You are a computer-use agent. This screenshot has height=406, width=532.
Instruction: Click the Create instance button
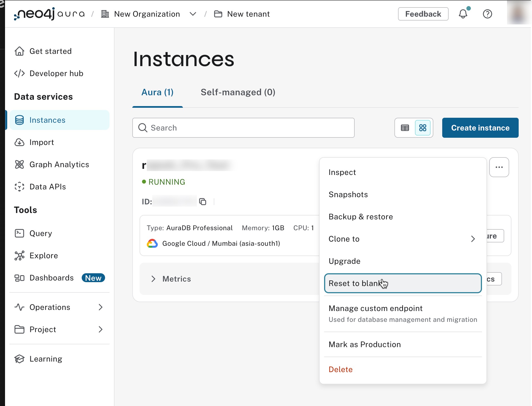480,128
